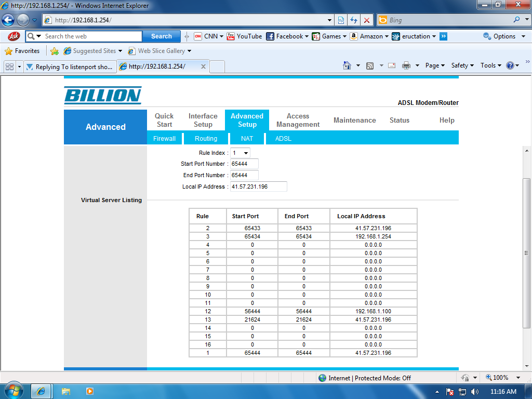Click the Bing search magnifier icon
Viewport: 532px width, 399px height.
tap(516, 20)
